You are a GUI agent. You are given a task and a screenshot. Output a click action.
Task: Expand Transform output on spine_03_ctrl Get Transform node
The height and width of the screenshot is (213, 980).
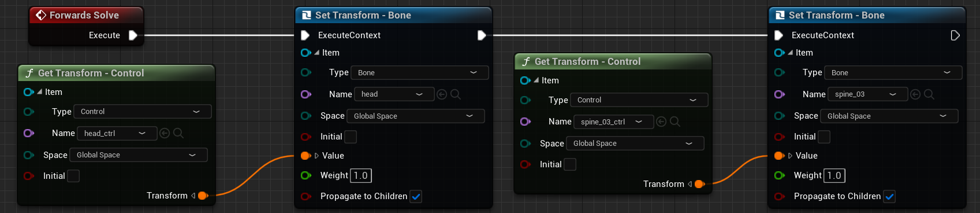[x=690, y=184]
